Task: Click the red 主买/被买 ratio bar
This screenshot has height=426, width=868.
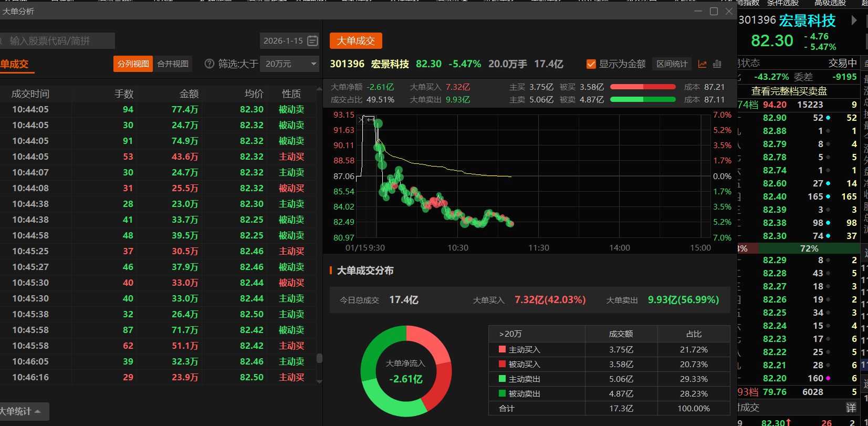Action: click(x=643, y=87)
